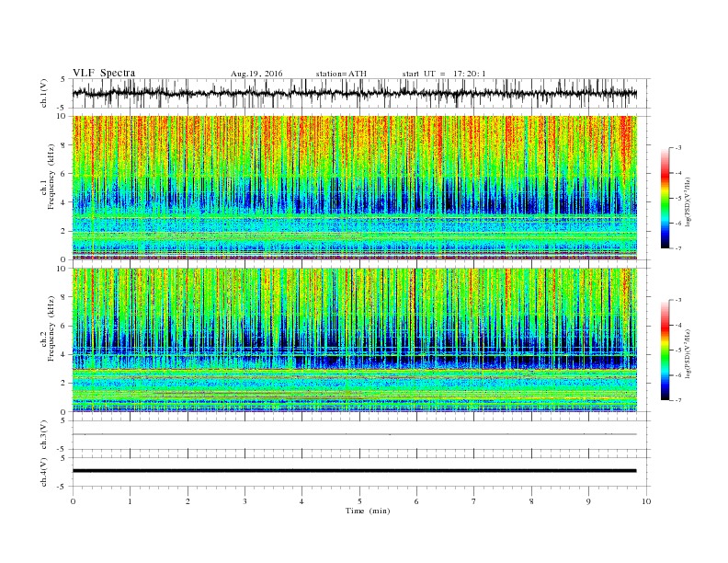Click the ch.1 spectrogram color scale bar
The image size is (728, 563).
click(x=665, y=199)
